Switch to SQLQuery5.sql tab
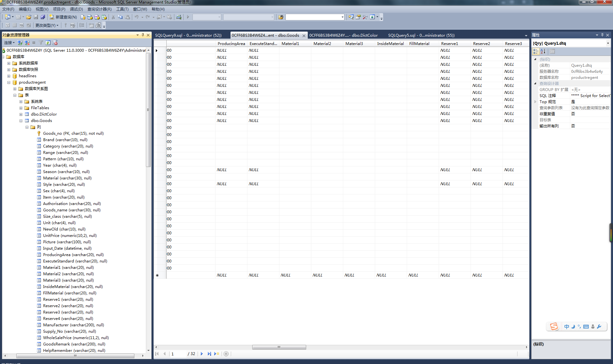This screenshot has height=364, width=613. [x=421, y=35]
